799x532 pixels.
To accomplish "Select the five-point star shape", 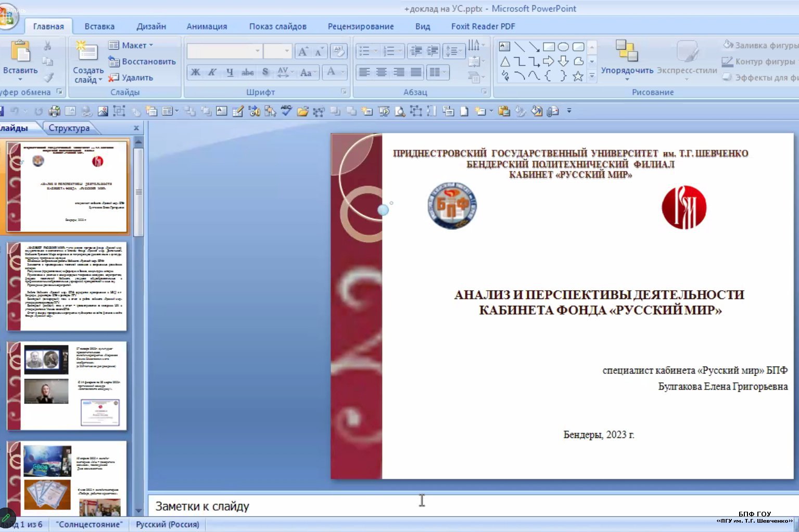I will click(x=578, y=76).
